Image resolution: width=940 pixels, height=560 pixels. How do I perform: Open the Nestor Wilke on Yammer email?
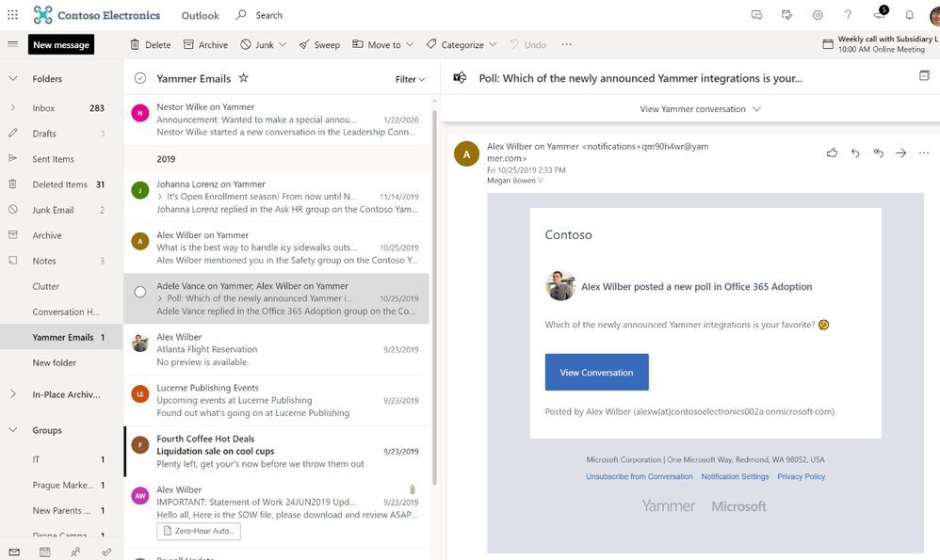pos(276,120)
